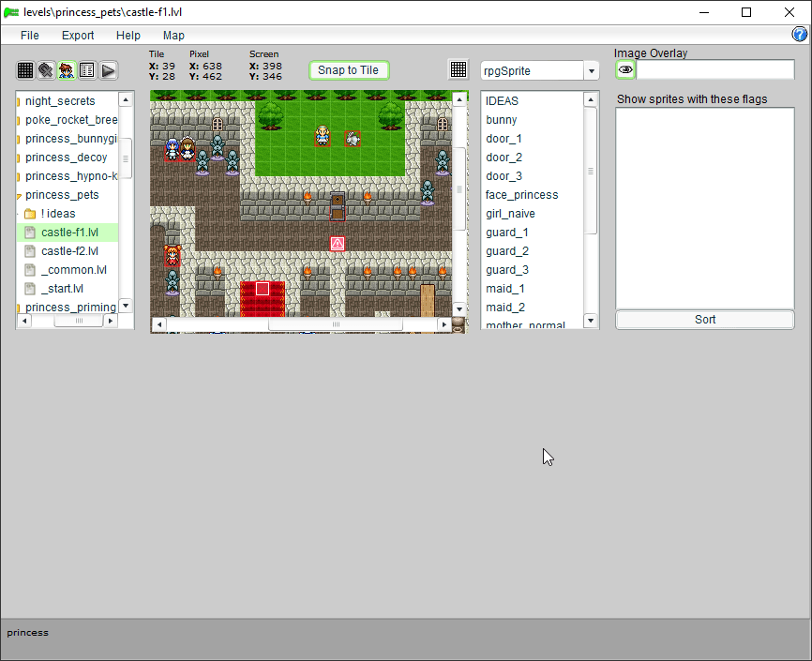This screenshot has height=661, width=812.
Task: Click the grid icon beside the rpgSprite selector
Action: point(459,68)
